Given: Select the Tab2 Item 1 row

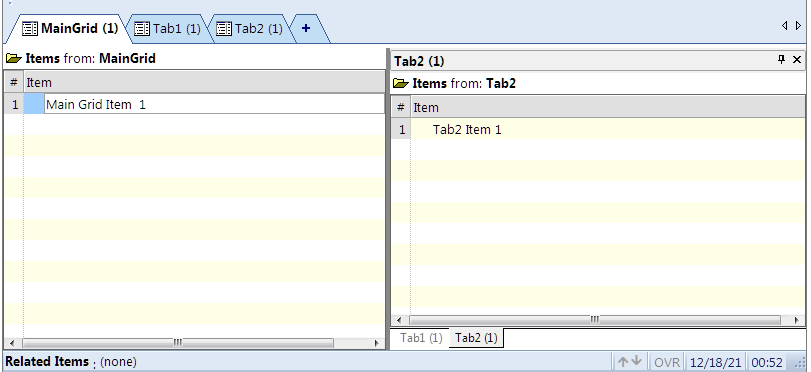Looking at the screenshot, I should [598, 129].
